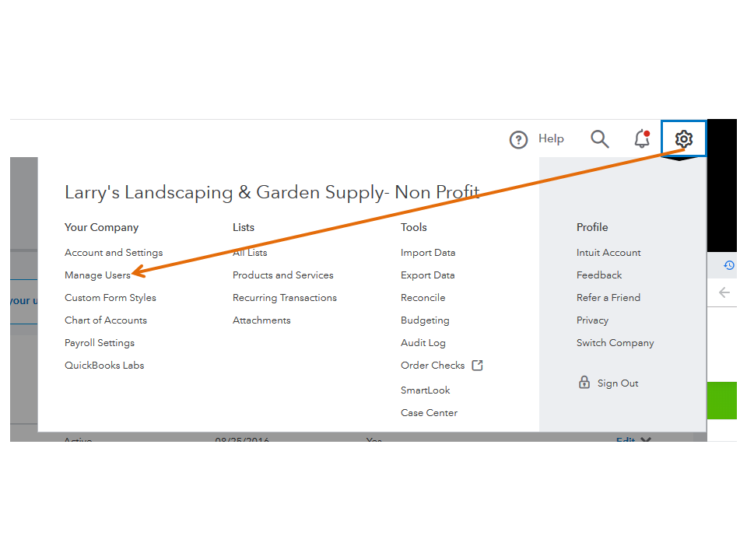Open Custom Form Styles
The width and height of the screenshot is (747, 560).
click(110, 298)
